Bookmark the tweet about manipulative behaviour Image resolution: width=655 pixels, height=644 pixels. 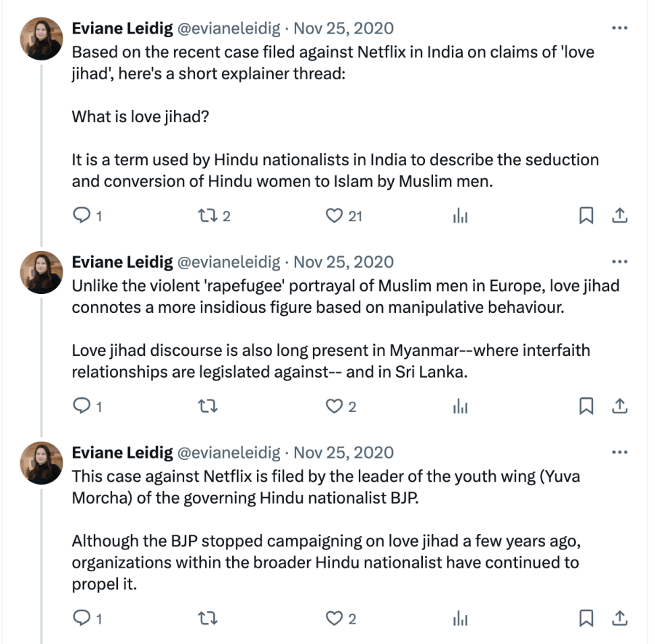(x=586, y=407)
